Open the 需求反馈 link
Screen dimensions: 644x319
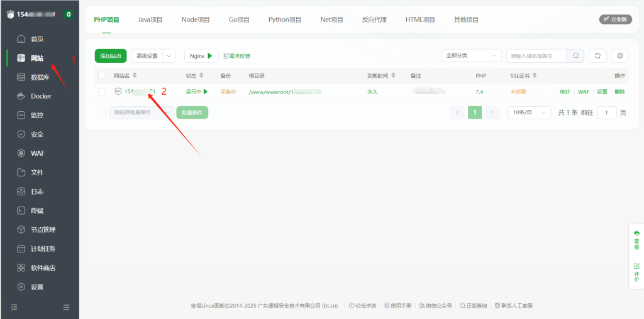point(236,56)
